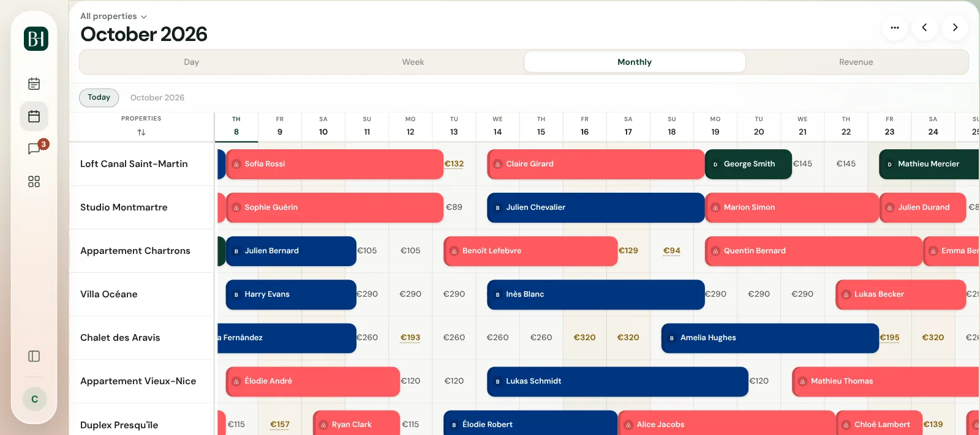The image size is (980, 435).
Task: Open Claire Girard's reservation
Action: tap(596, 164)
